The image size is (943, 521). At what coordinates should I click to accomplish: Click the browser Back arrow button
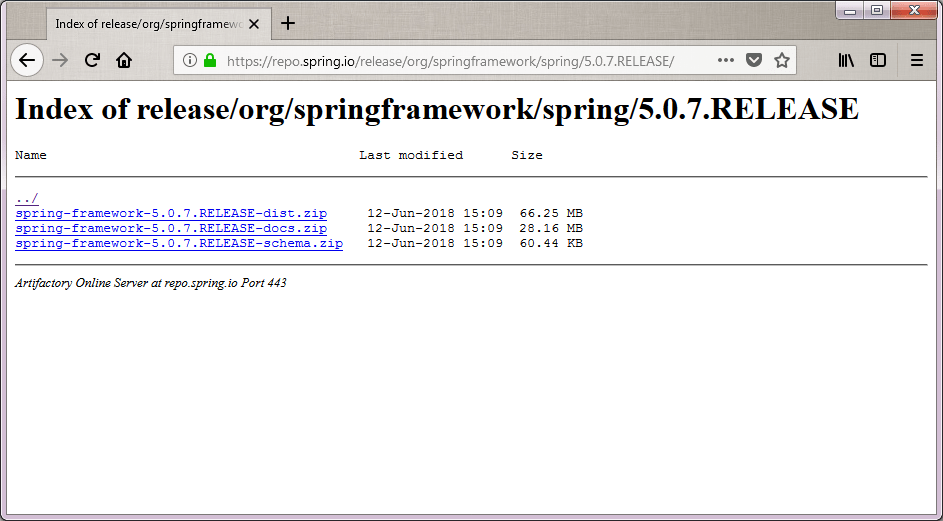[x=27, y=60]
